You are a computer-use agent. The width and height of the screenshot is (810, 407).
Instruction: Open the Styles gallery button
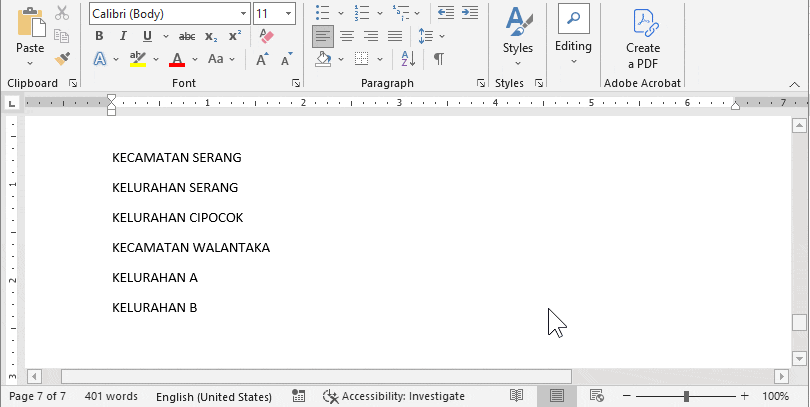[518, 36]
